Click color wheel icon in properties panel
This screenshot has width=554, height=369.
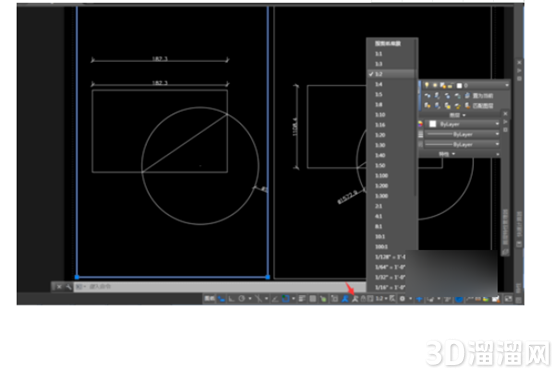(420, 124)
